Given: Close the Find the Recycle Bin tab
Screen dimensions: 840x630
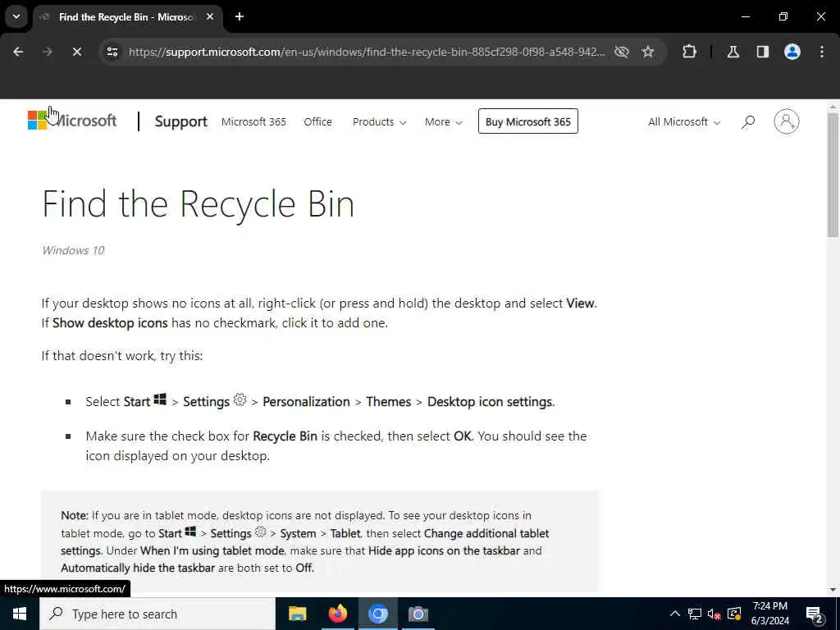Looking at the screenshot, I should tap(210, 16).
